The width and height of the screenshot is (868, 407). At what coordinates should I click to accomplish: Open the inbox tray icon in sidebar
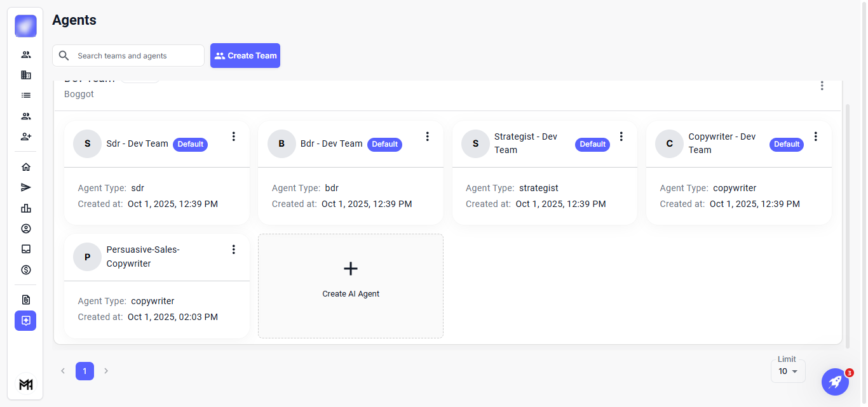click(x=26, y=249)
